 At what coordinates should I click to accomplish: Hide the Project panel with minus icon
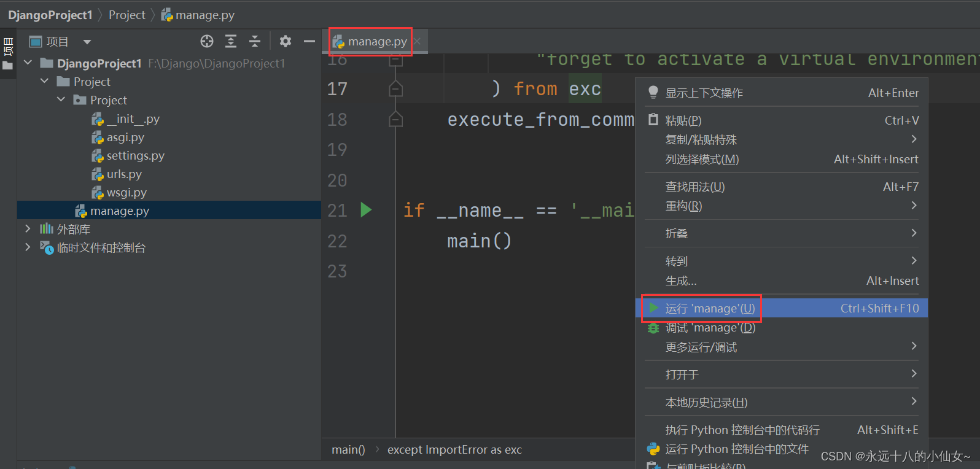[x=309, y=41]
